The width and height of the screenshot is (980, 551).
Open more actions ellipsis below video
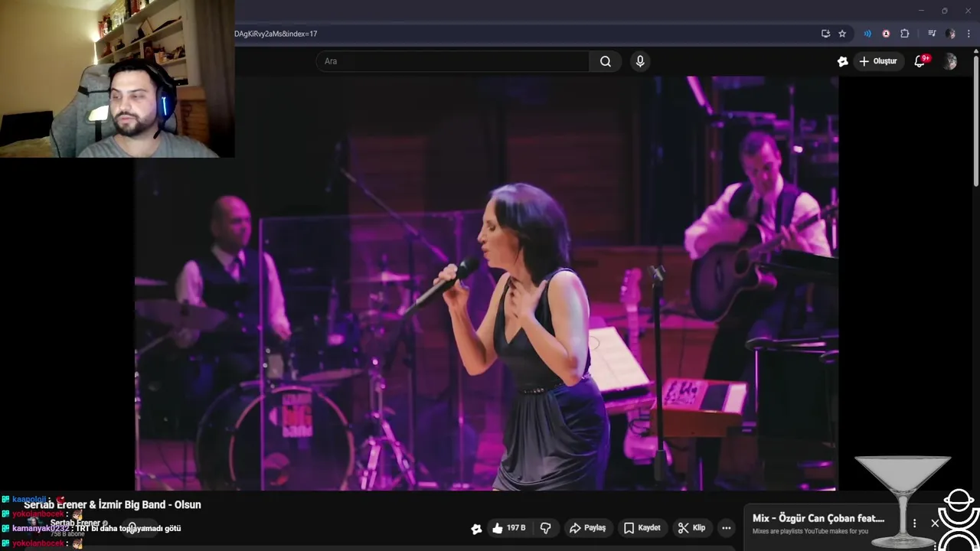coord(726,528)
